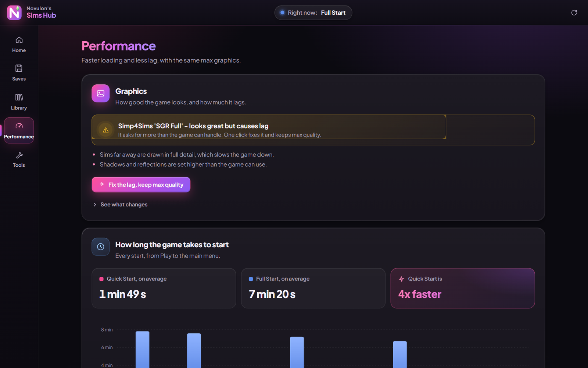
Task: Click the 'Simp4Sims SGR Full' warning title
Action: [x=193, y=126]
